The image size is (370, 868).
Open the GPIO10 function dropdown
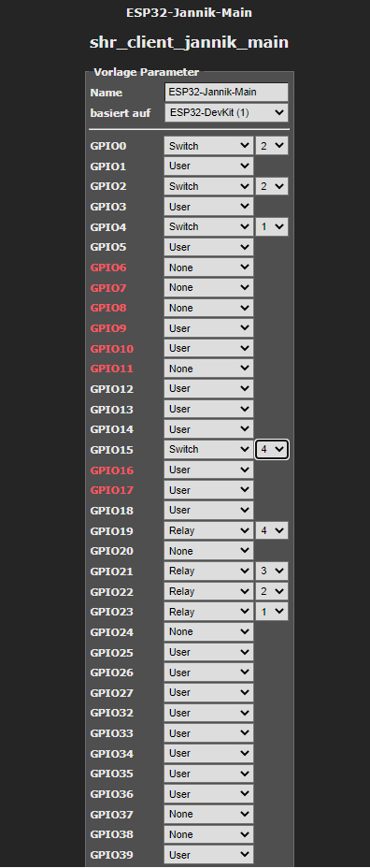(209, 349)
